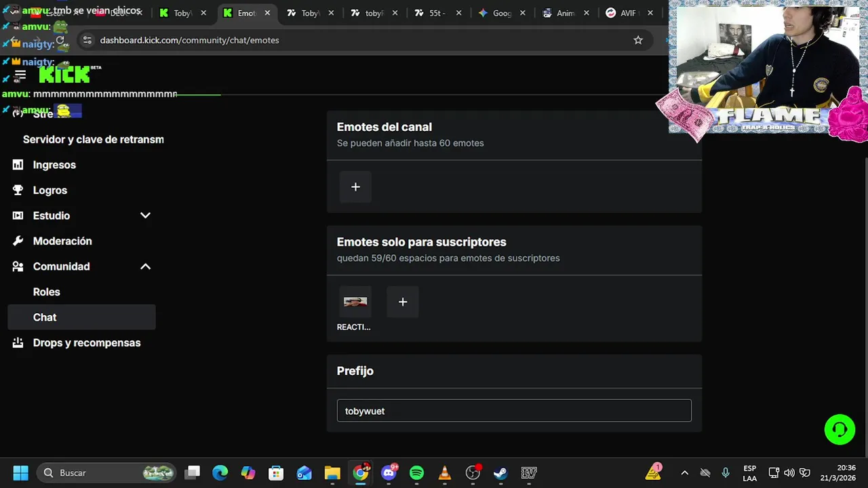Open the REACTI... subscriber emote thumbnail
The image size is (868, 488).
pyautogui.click(x=355, y=302)
